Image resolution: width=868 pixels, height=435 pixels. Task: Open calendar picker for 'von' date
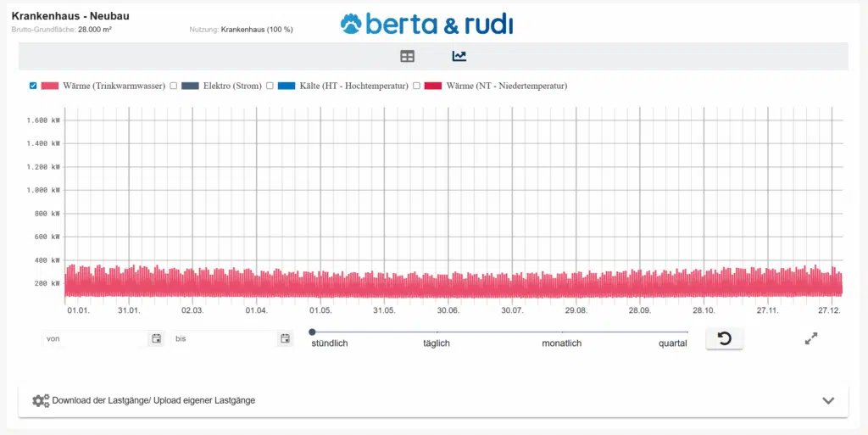[x=156, y=339]
